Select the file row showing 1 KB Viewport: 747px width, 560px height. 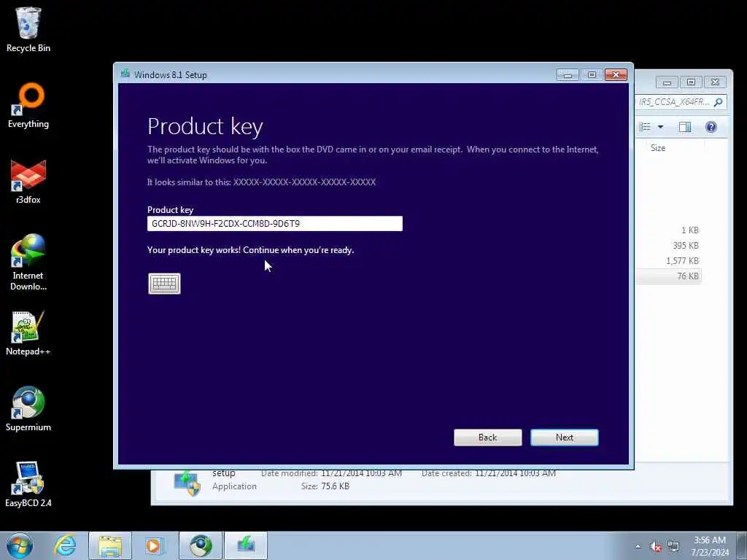pos(668,230)
